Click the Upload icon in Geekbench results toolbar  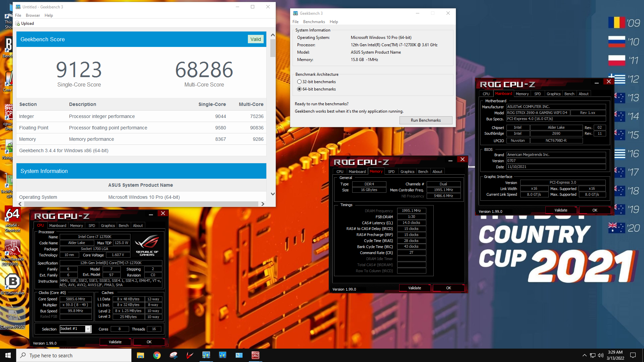tap(17, 23)
